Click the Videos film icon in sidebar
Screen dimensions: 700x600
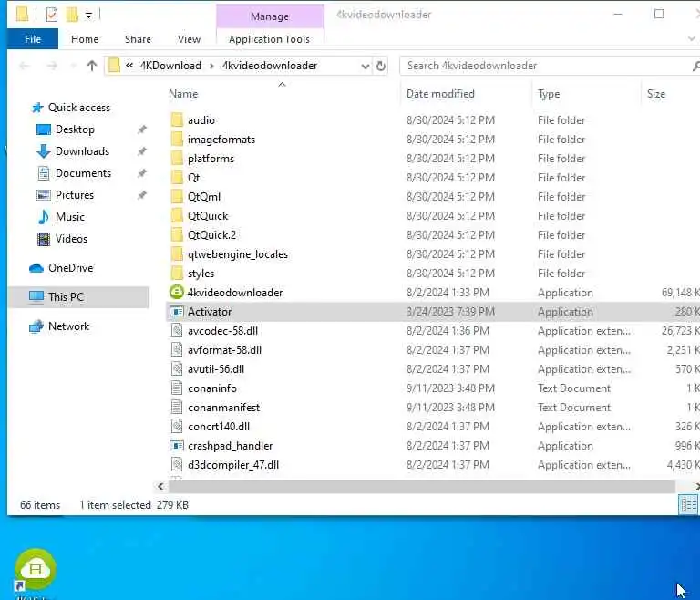click(x=44, y=239)
